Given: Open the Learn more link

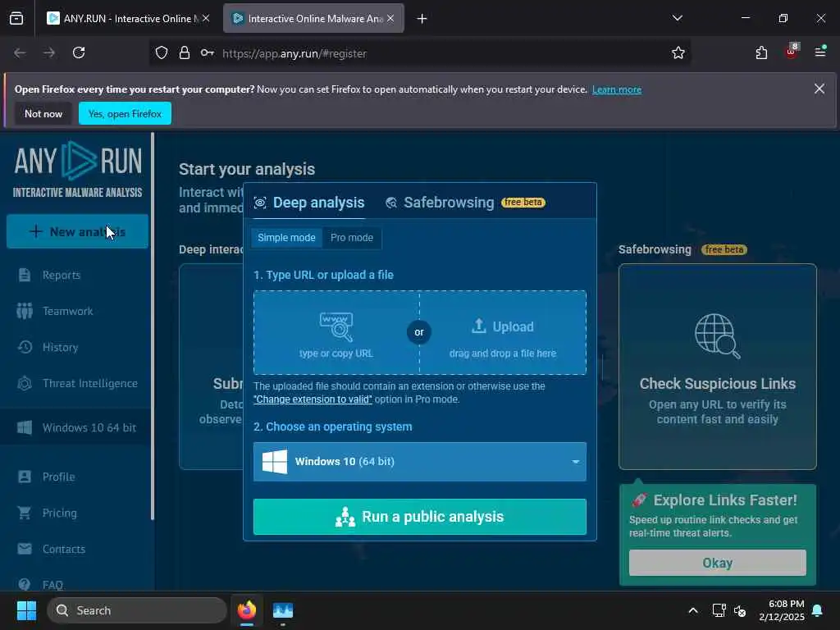Looking at the screenshot, I should tap(617, 89).
